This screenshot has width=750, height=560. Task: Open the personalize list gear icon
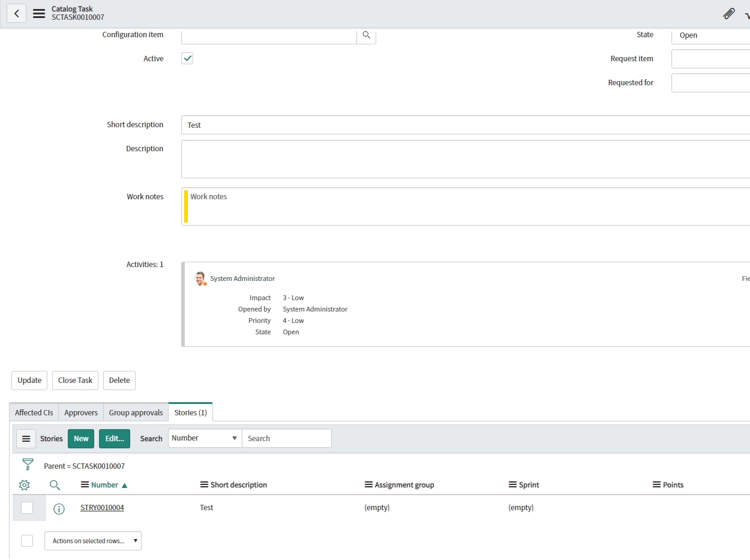[x=25, y=485]
